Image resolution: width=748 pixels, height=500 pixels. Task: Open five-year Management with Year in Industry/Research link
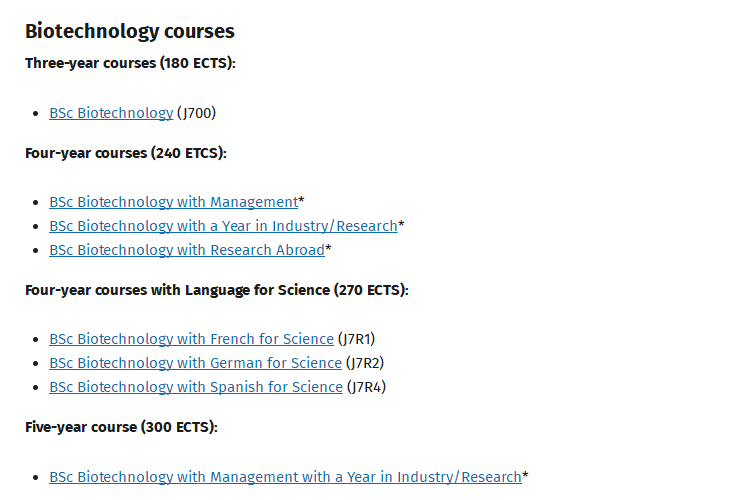(285, 477)
